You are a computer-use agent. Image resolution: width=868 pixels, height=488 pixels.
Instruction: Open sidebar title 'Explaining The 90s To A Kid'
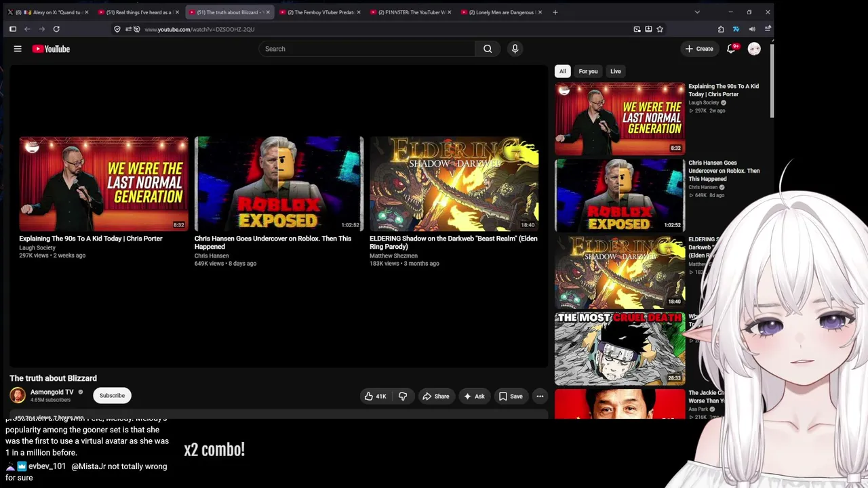pyautogui.click(x=724, y=90)
